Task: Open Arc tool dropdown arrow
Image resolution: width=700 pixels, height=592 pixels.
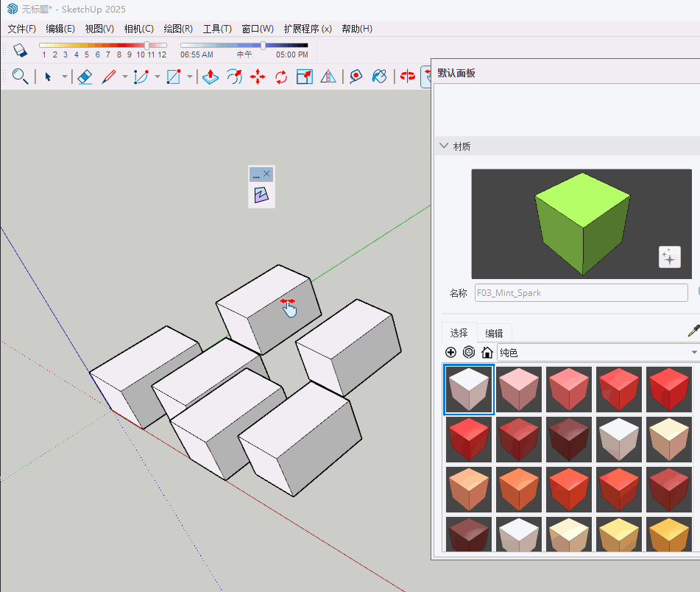Action: [158, 77]
